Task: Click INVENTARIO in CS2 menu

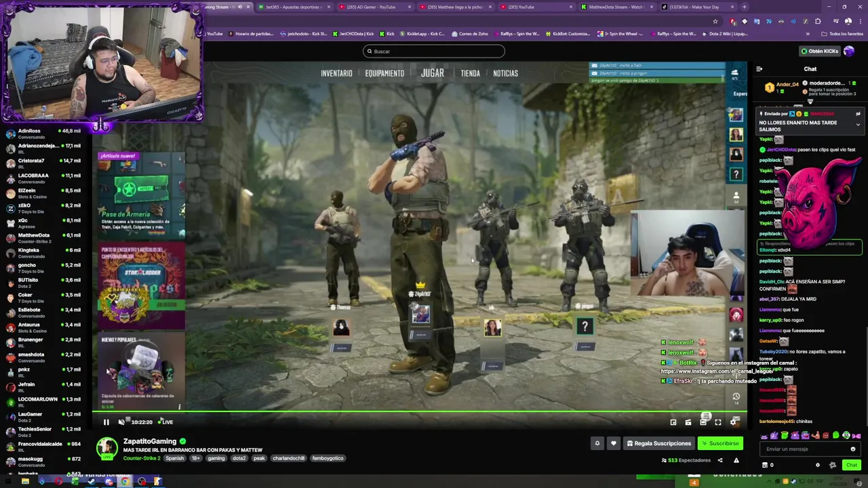Action: (336, 73)
